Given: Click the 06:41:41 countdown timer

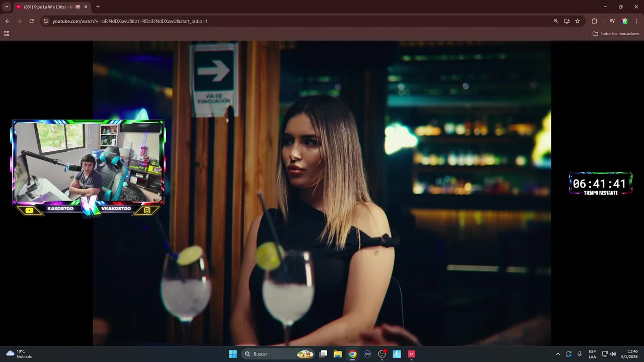Looking at the screenshot, I should (599, 184).
